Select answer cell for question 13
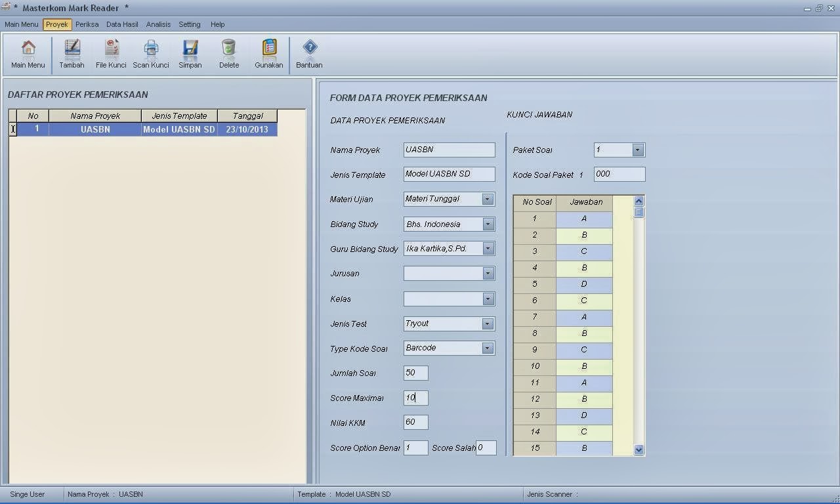The image size is (840, 504). coord(584,415)
